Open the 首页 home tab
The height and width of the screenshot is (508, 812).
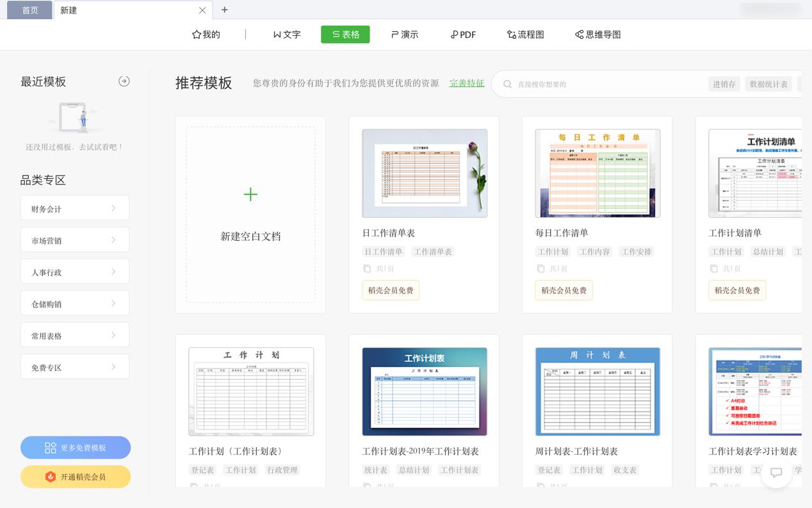(x=29, y=10)
